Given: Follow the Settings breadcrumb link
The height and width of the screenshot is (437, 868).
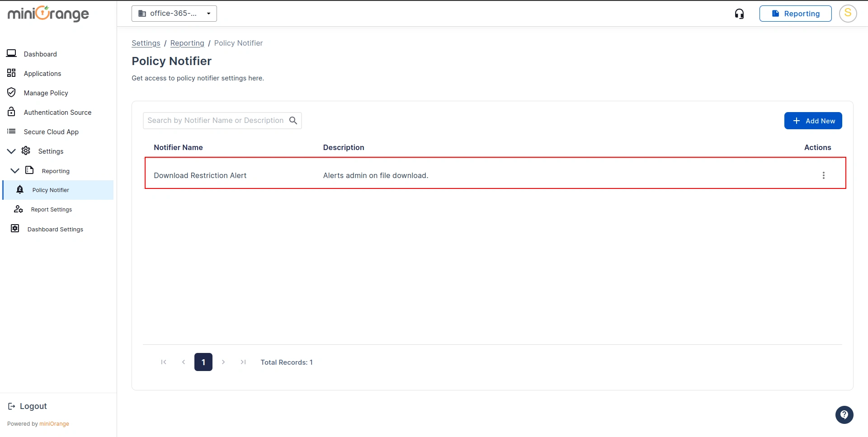Looking at the screenshot, I should pos(146,43).
